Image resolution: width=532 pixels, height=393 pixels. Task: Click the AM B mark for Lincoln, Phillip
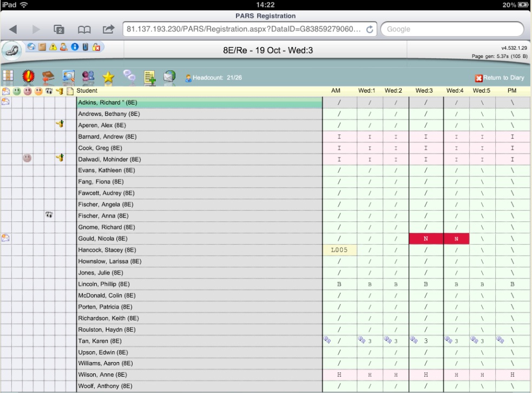coord(339,284)
